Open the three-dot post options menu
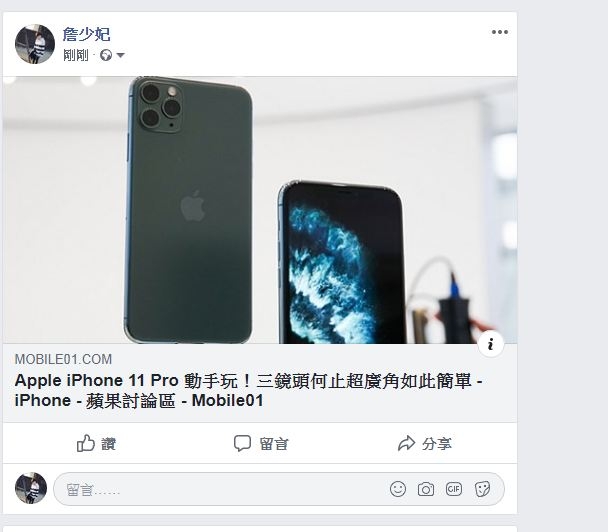Screen dimensions: 608x532 click(500, 32)
